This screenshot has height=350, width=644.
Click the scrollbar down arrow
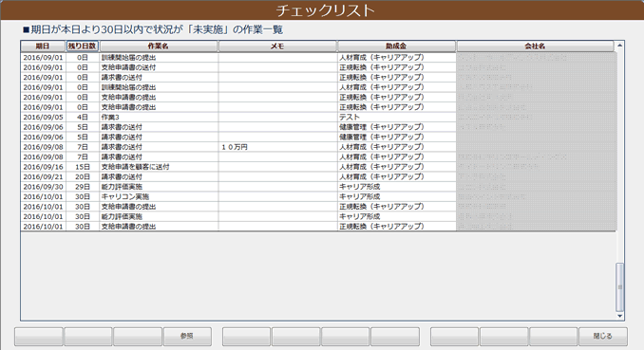(x=619, y=316)
